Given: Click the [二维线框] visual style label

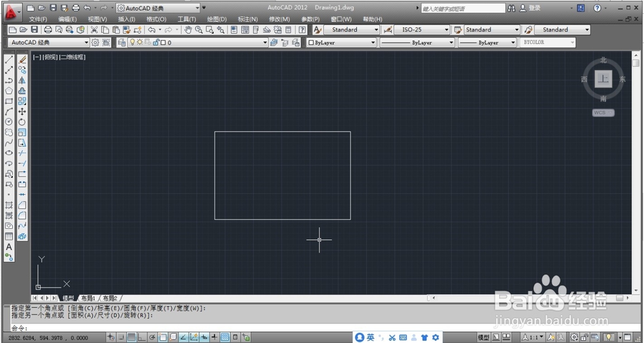Looking at the screenshot, I should pyautogui.click(x=73, y=57).
